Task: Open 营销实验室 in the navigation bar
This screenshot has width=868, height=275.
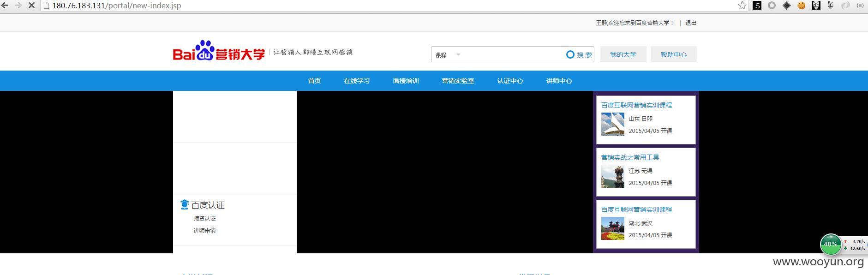Action: tap(458, 81)
